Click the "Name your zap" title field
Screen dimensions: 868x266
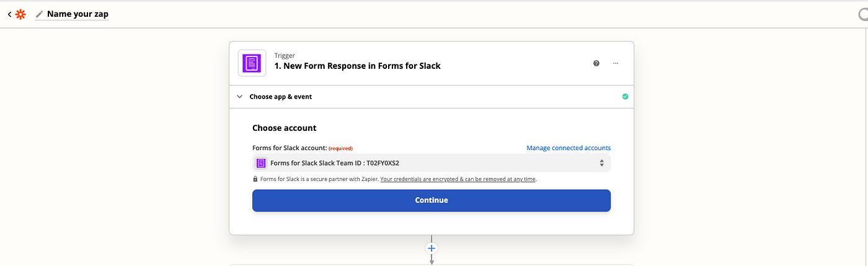[x=77, y=14]
